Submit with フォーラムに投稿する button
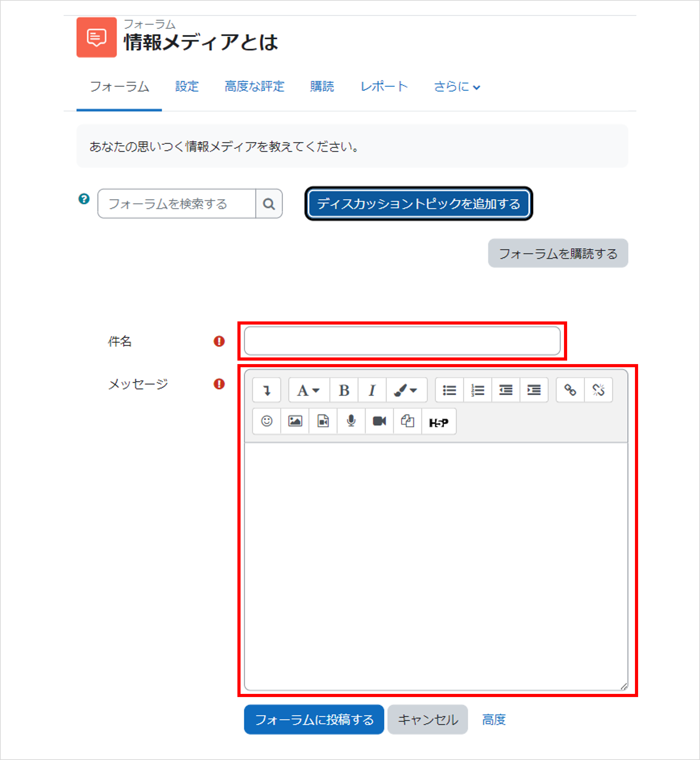 pyautogui.click(x=314, y=719)
